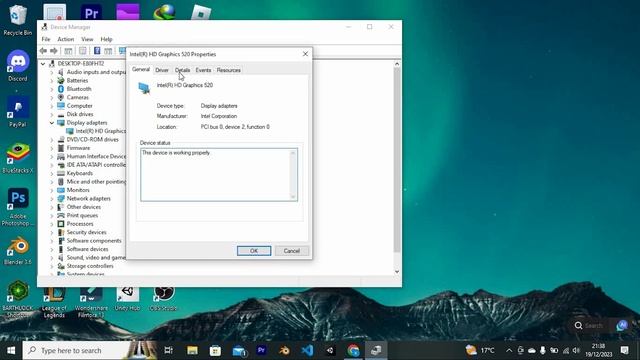Image resolution: width=640 pixels, height=360 pixels.
Task: Open the notification center icon
Action: coord(624,350)
